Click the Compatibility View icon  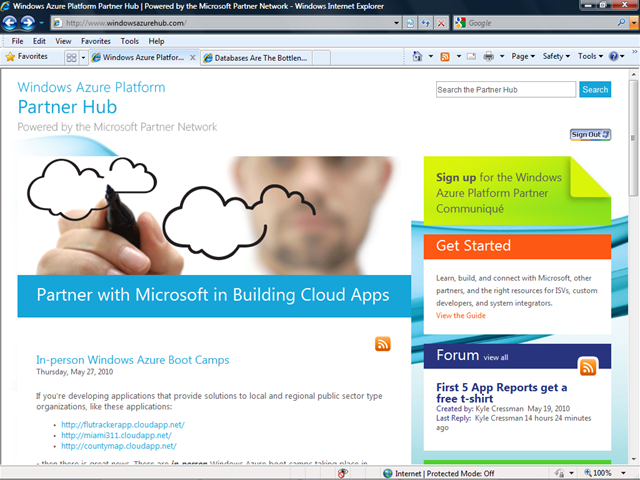[410, 23]
